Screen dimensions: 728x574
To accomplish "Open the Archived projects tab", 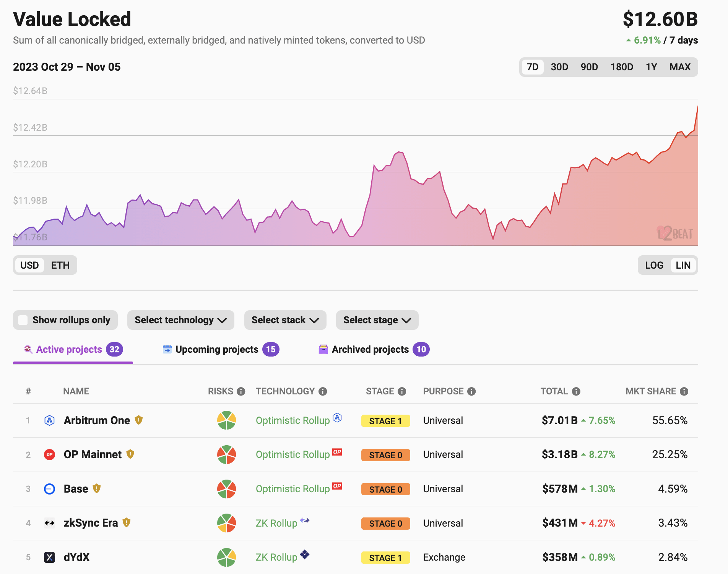I will (x=370, y=349).
